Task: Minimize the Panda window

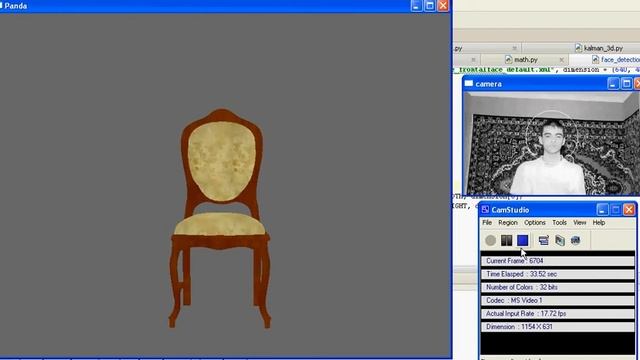Action: click(x=416, y=6)
